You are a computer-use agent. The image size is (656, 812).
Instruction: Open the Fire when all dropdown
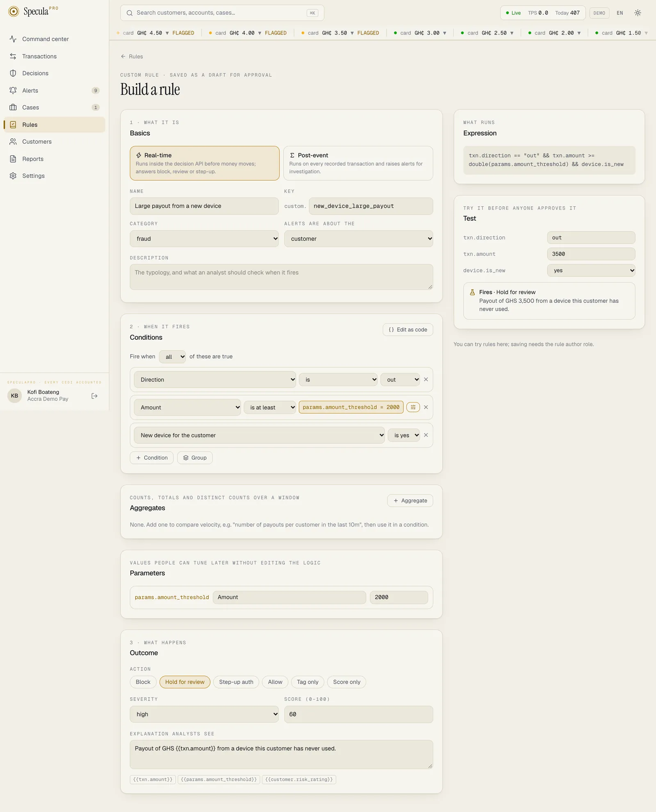[x=172, y=357]
